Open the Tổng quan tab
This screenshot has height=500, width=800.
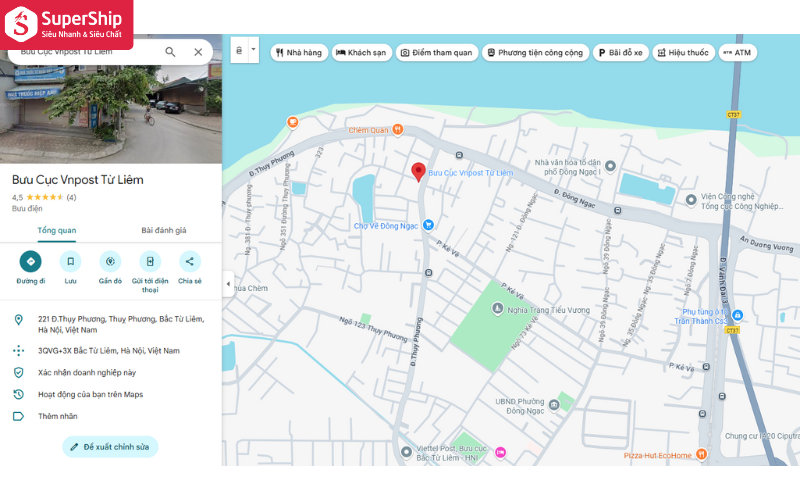(57, 231)
